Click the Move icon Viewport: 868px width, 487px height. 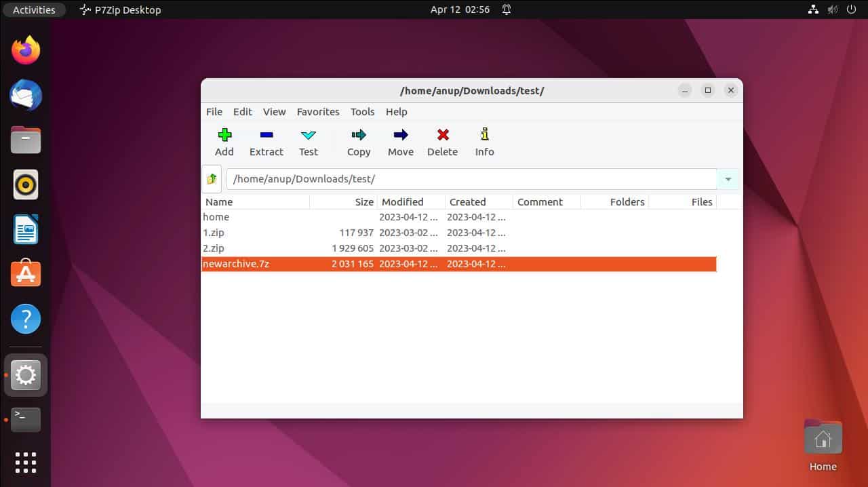pyautogui.click(x=400, y=142)
